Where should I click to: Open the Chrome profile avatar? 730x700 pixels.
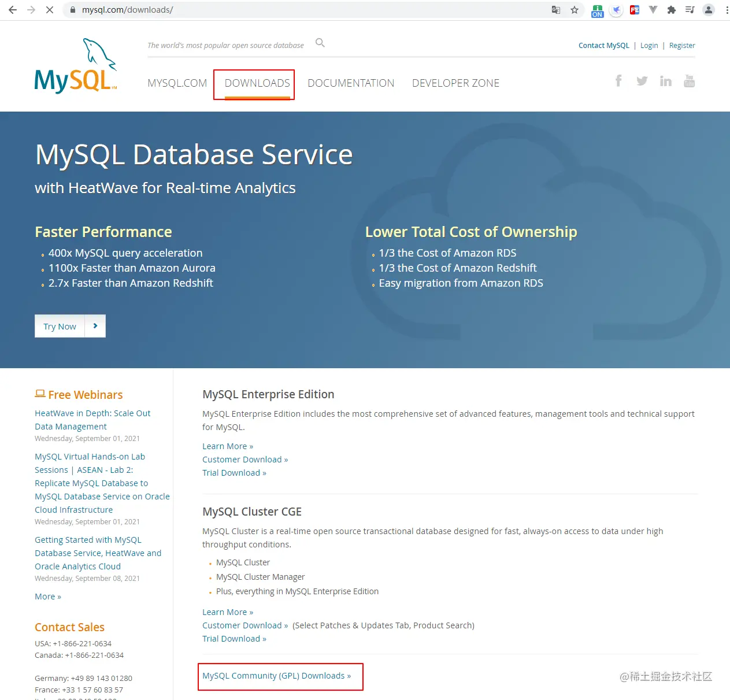tap(709, 10)
